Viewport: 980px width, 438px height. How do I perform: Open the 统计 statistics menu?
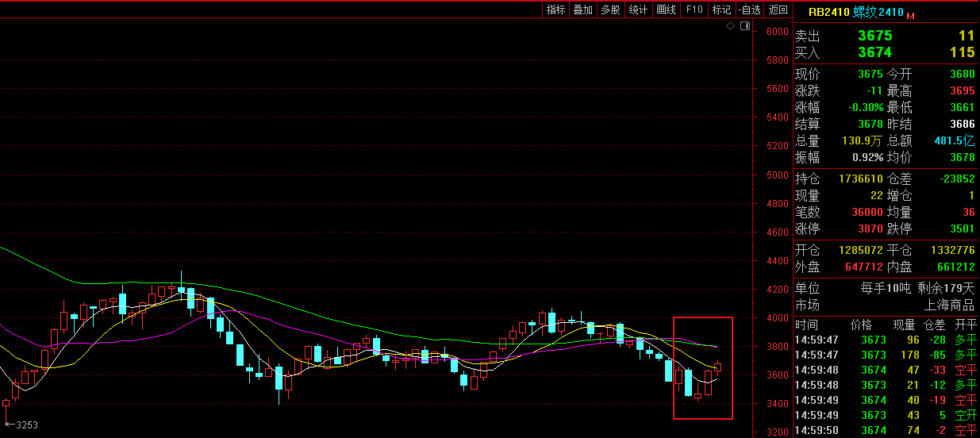pos(638,10)
